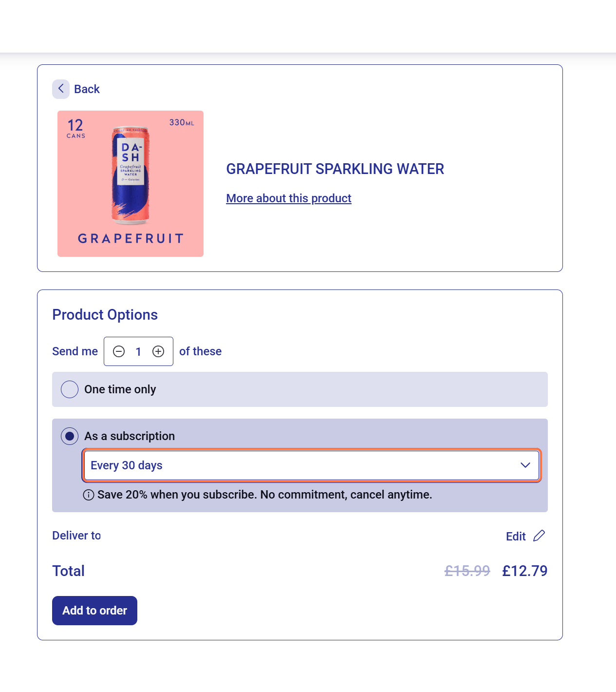The height and width of the screenshot is (692, 616).
Task: Open More about this product link
Action: pos(289,198)
